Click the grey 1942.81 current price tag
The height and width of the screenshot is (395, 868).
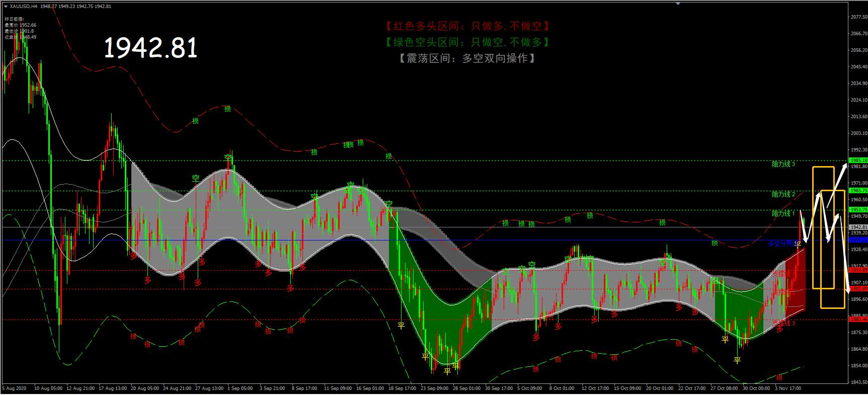(858, 227)
